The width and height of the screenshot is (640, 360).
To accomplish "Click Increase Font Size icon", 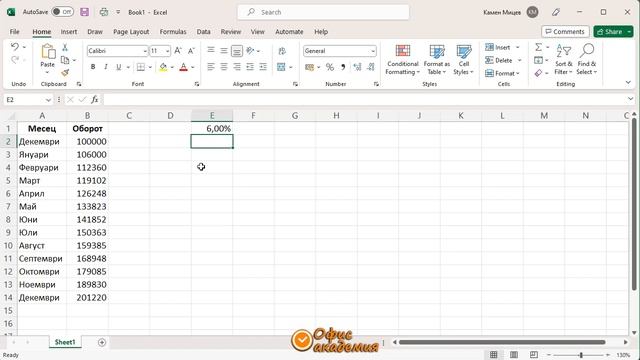I will [178, 51].
